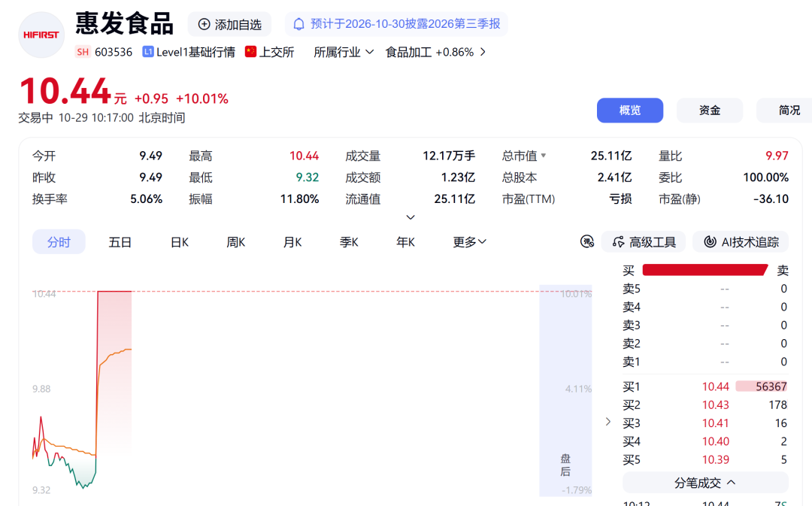Click the AI技术追踪 spiral icon
This screenshot has width=812, height=506.
pyautogui.click(x=710, y=242)
